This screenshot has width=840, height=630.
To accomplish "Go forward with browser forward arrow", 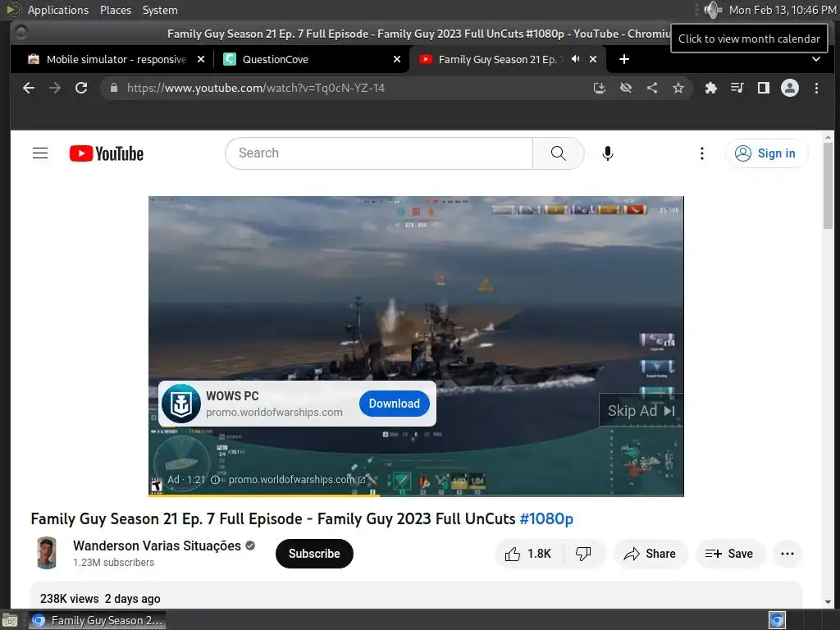I will pyautogui.click(x=55, y=88).
